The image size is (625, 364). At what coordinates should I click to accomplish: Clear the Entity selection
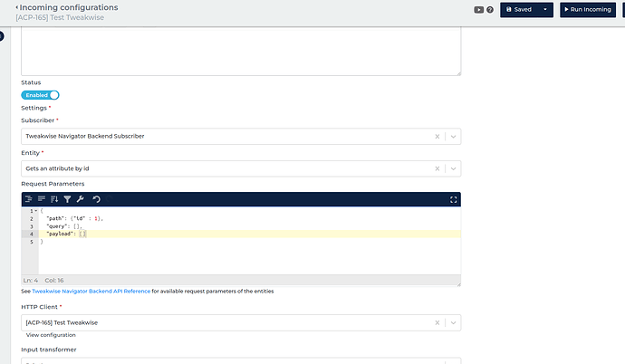click(437, 168)
